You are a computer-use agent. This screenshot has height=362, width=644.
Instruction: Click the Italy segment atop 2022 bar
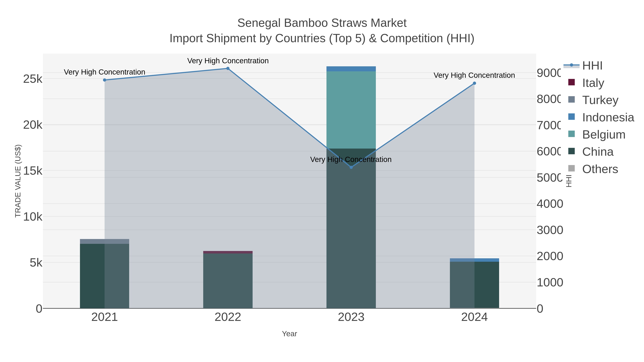[x=228, y=252]
